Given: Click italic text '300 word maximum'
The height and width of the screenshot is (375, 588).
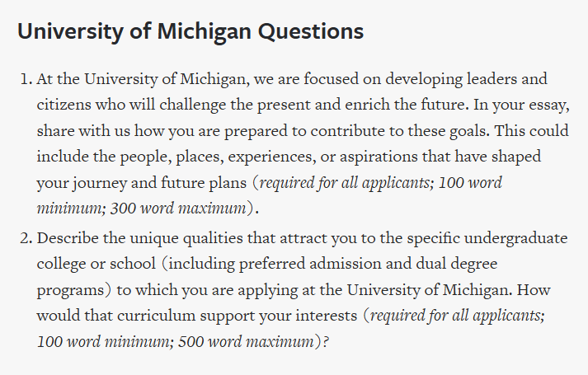Looking at the screenshot, I should point(178,209).
